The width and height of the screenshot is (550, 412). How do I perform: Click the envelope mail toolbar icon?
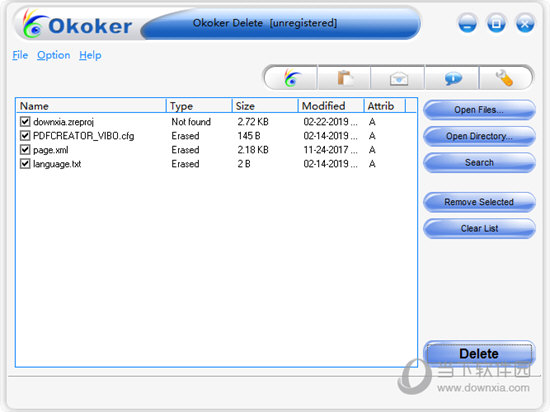[x=399, y=79]
